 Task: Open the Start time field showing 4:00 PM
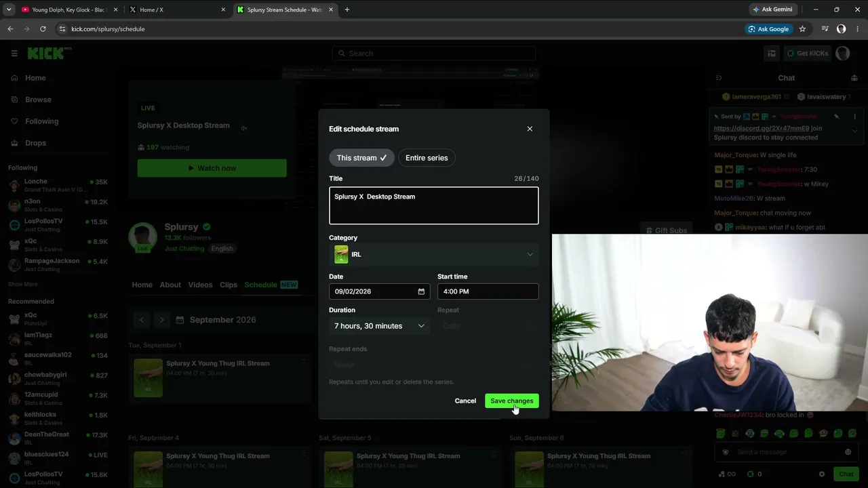[488, 291]
